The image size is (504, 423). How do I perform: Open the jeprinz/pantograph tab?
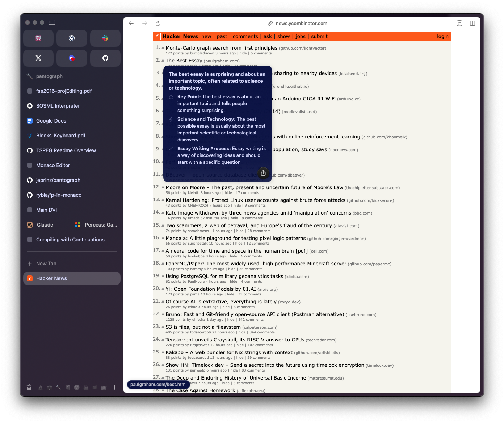coord(72,180)
